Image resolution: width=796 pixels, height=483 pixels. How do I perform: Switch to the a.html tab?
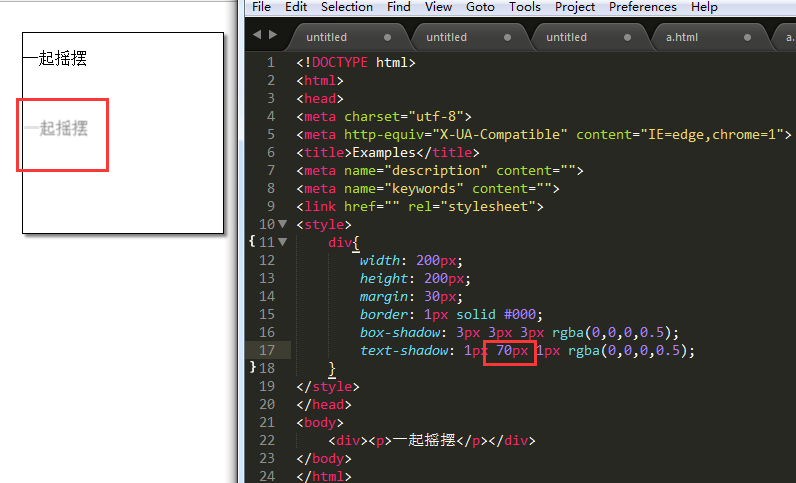682,37
